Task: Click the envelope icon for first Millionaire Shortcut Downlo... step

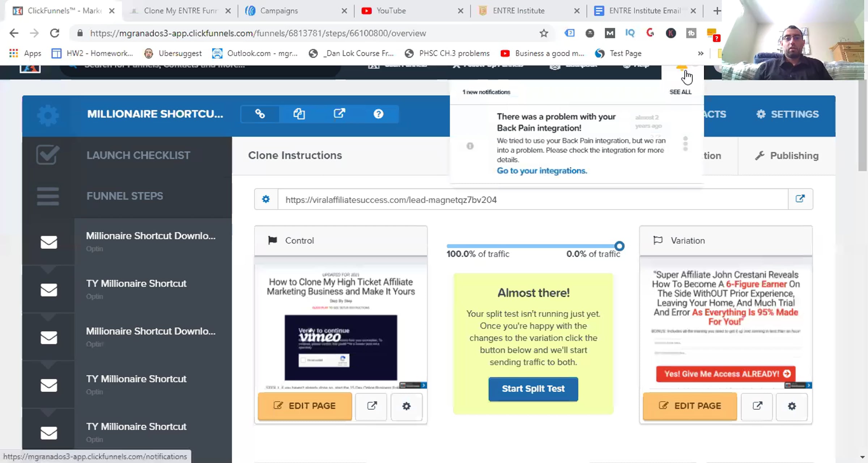Action: click(49, 242)
